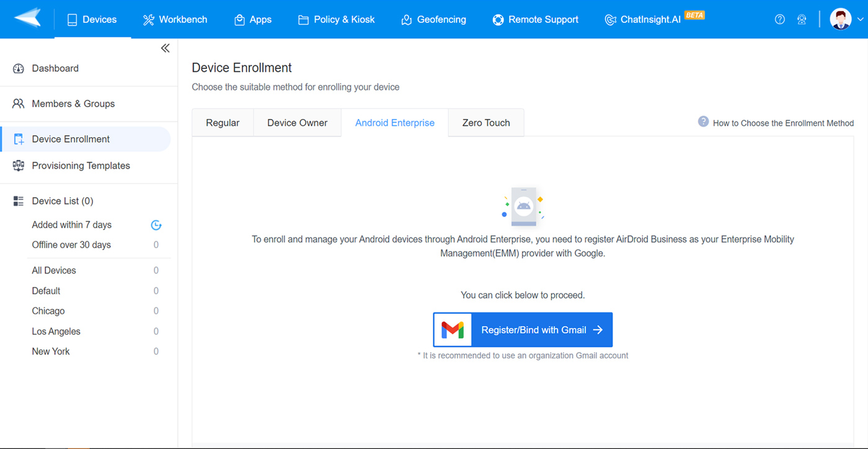Open the Geofencing section
The image size is (868, 449).
tap(433, 19)
